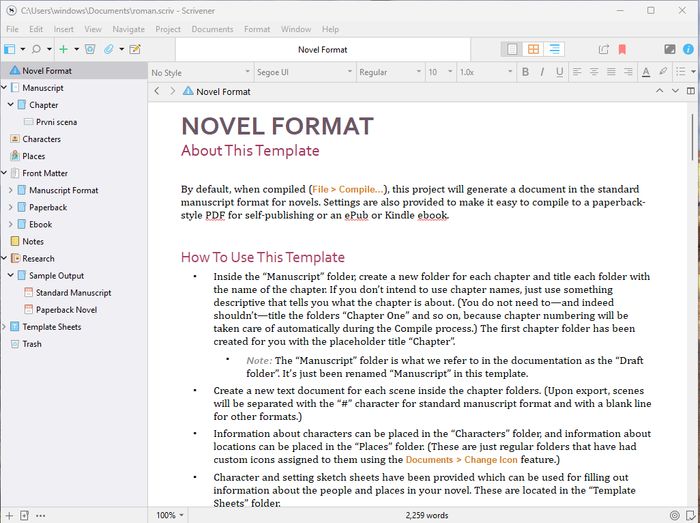
Task: Center align text
Action: [594, 72]
